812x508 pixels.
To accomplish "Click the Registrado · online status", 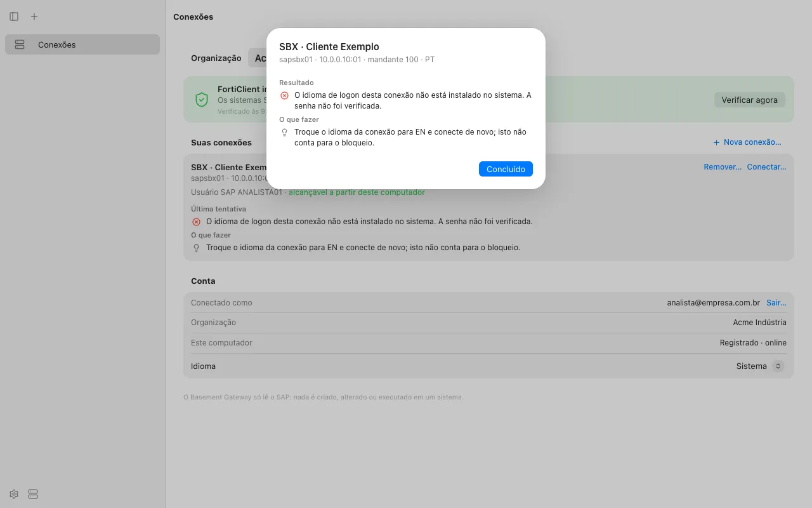I will (753, 343).
